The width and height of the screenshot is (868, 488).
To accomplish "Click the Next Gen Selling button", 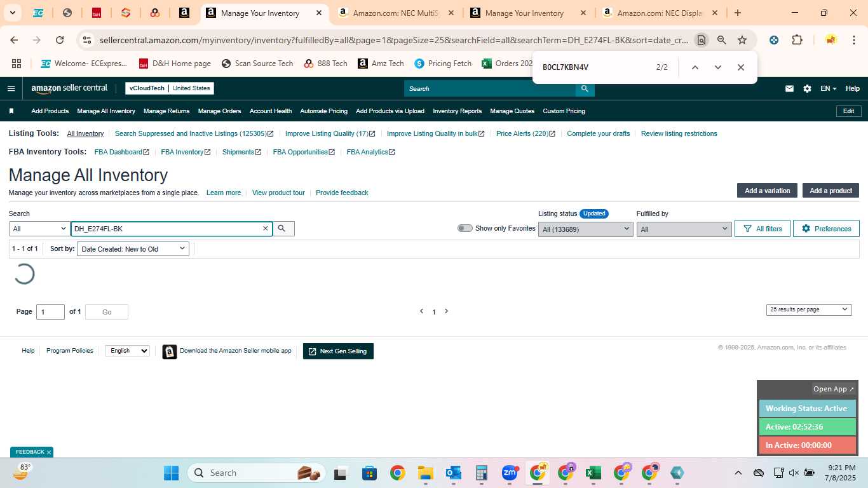I will click(x=338, y=351).
